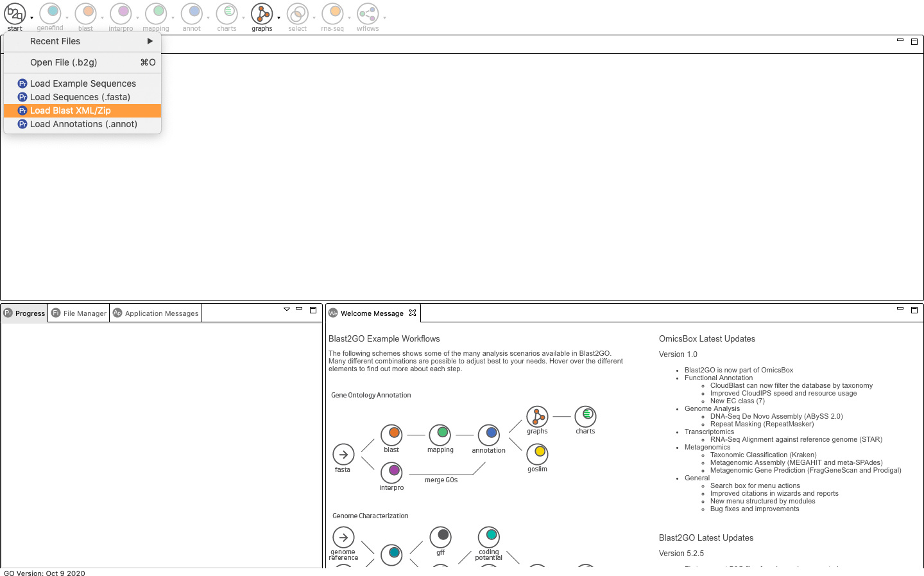Viewport: 924px width, 576px height.
Task: Expand the genefind dropdown arrow
Action: pyautogui.click(x=67, y=18)
